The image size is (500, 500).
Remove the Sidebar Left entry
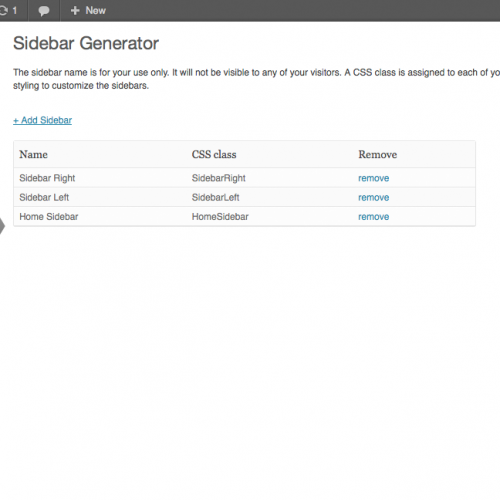click(374, 198)
